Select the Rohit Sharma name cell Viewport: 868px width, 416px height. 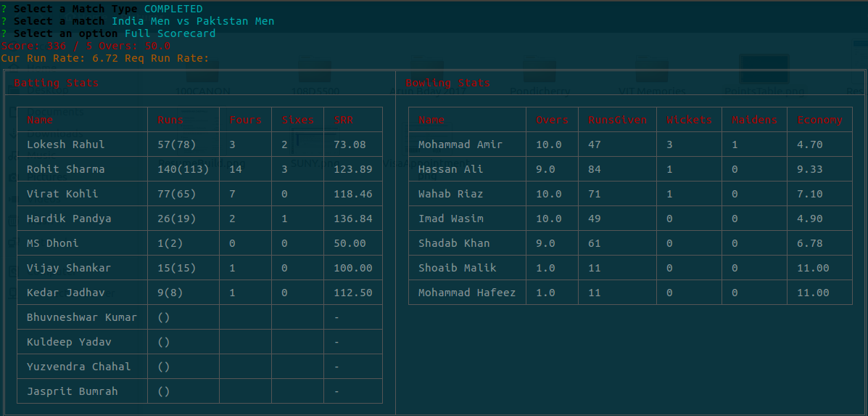point(66,169)
